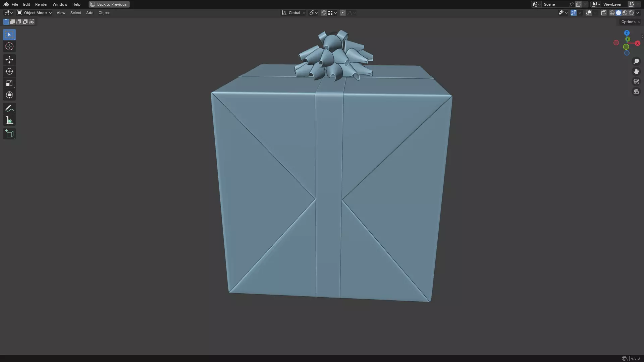Click the Scene name field
The image size is (644, 362).
(555, 4)
